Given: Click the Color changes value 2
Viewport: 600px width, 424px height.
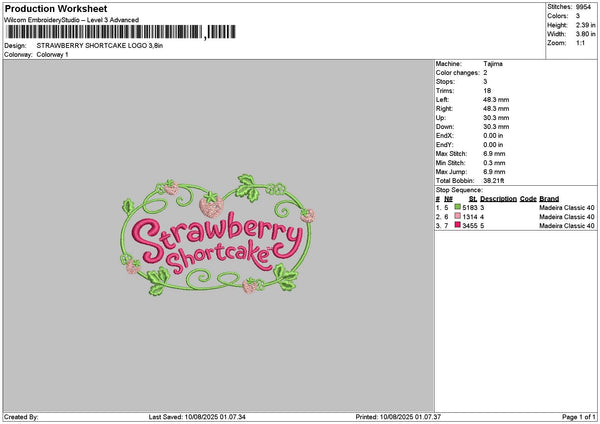Looking at the screenshot, I should coord(485,73).
